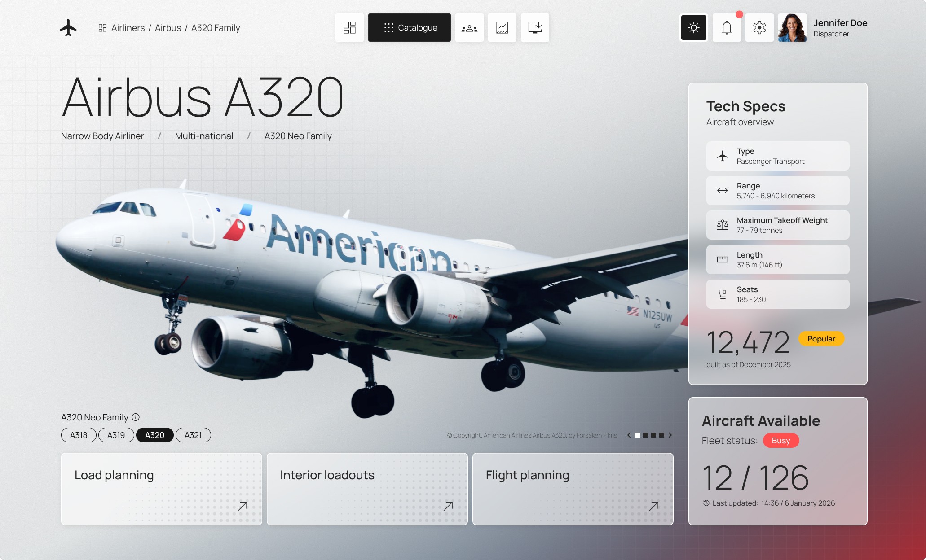
Task: Open settings gear icon
Action: 759,28
